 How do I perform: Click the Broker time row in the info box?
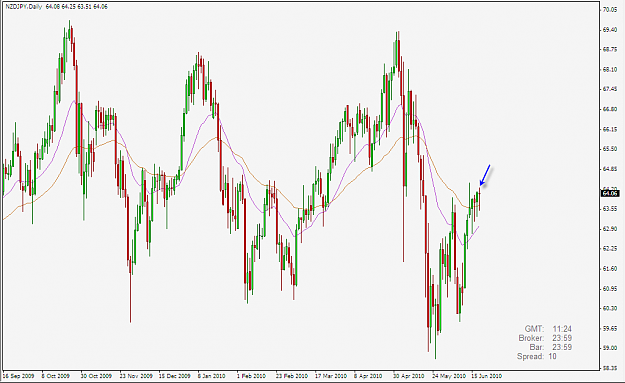point(545,338)
